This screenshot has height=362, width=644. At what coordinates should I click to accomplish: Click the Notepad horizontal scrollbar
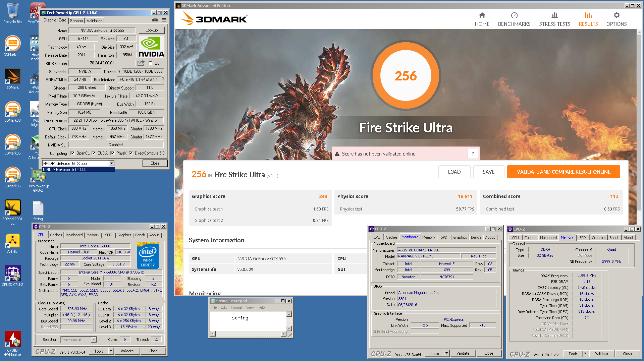tap(248, 334)
